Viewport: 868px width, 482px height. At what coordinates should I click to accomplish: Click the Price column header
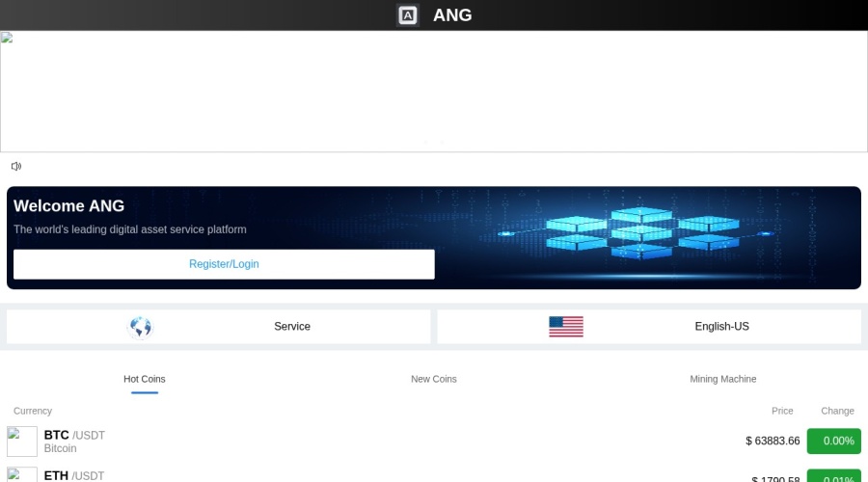point(782,411)
